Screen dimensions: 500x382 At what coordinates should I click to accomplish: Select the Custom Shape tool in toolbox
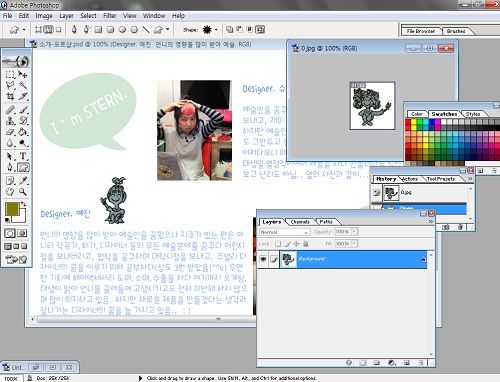click(x=23, y=167)
